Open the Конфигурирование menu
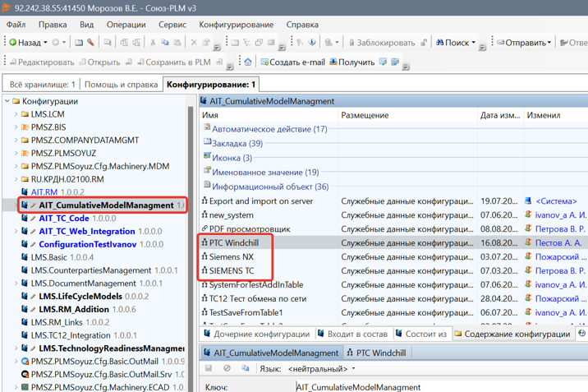The image size is (588, 392). coord(236,25)
